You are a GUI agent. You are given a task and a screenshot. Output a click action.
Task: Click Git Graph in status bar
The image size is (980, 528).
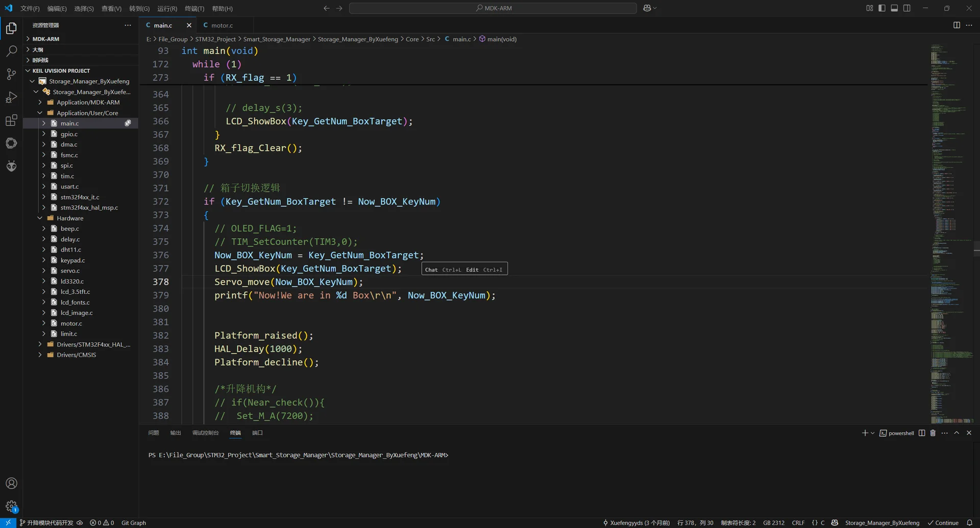133,523
